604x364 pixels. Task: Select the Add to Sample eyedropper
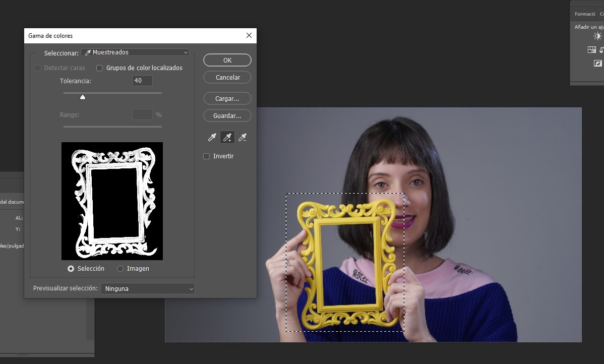[x=227, y=138]
